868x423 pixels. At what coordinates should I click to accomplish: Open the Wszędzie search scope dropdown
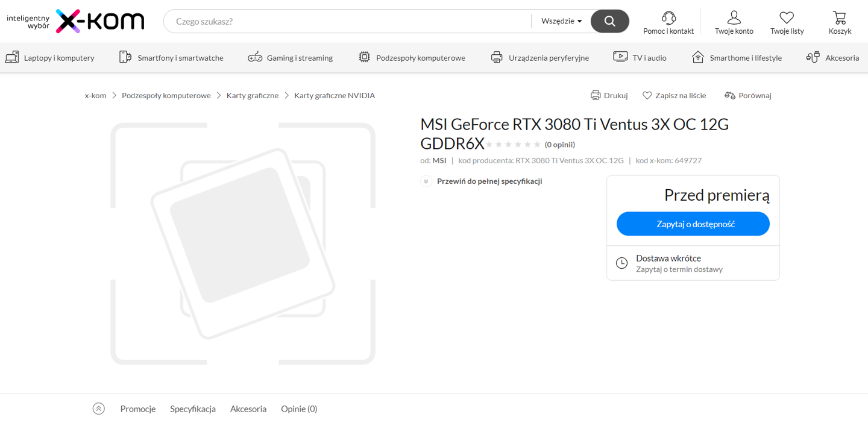click(561, 21)
